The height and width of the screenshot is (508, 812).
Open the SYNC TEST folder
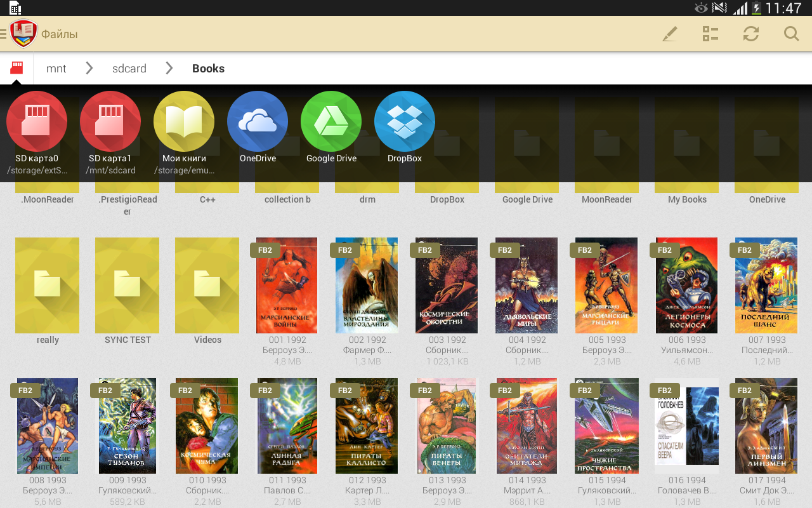(x=127, y=285)
